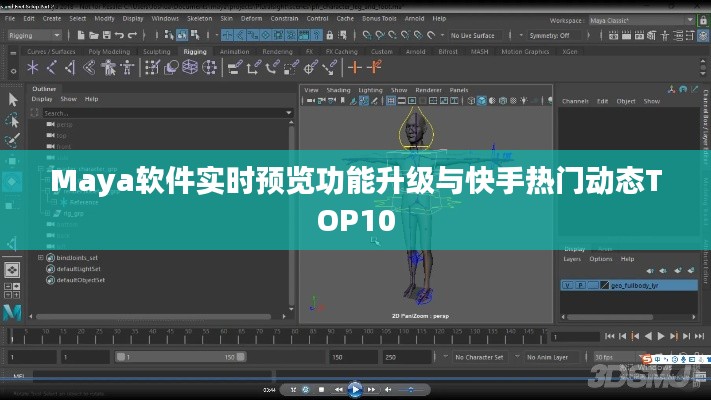The image size is (711, 400).
Task: Open the Outliner search filter dropdown arrow
Action: tap(289, 113)
